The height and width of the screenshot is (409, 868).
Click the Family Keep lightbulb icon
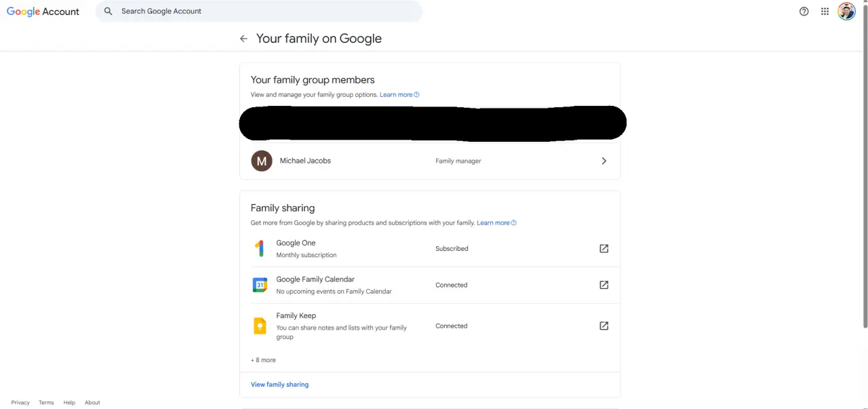(x=260, y=326)
